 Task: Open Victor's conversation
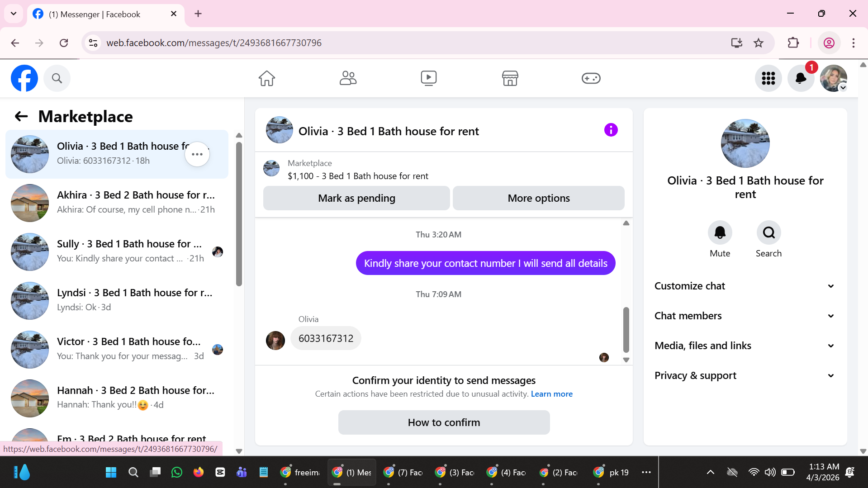117,349
